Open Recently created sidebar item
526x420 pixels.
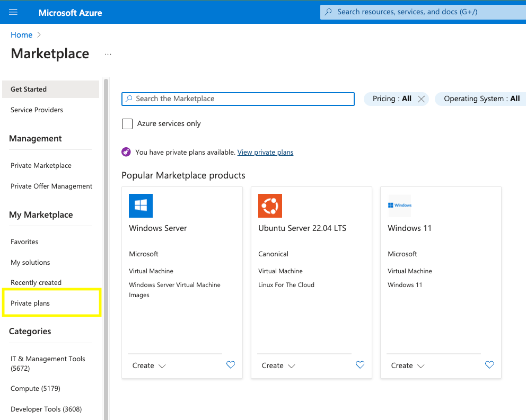point(36,283)
